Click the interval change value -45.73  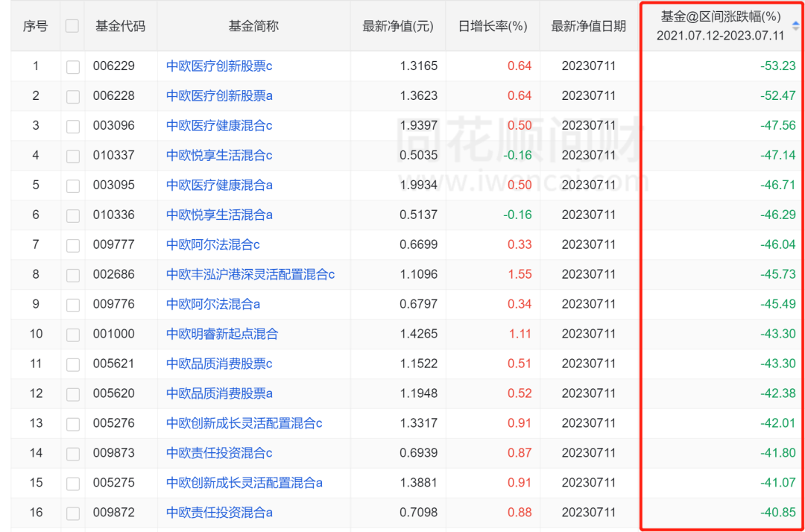point(777,274)
